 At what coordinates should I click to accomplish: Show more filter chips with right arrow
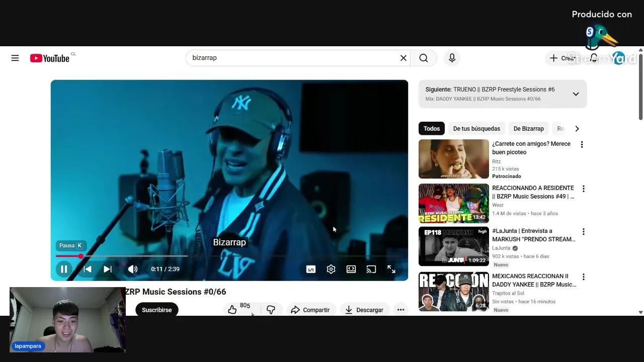coord(577,129)
